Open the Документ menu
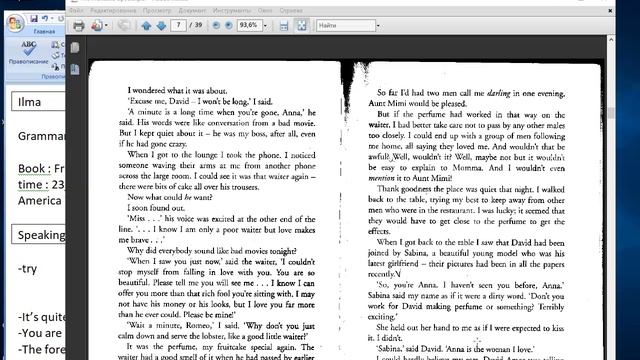The width and height of the screenshot is (640, 360). coord(192,11)
